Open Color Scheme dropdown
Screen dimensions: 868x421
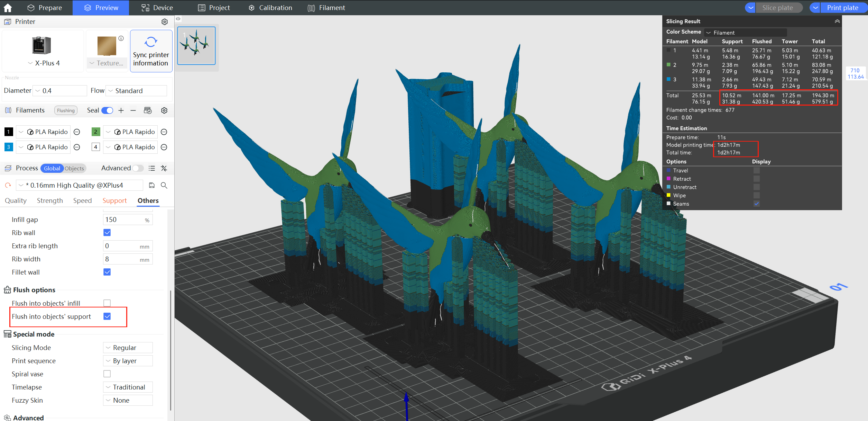pyautogui.click(x=745, y=33)
